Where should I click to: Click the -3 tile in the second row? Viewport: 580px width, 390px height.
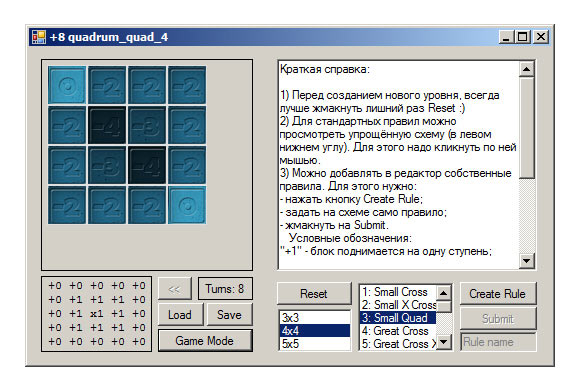pyautogui.click(x=147, y=125)
